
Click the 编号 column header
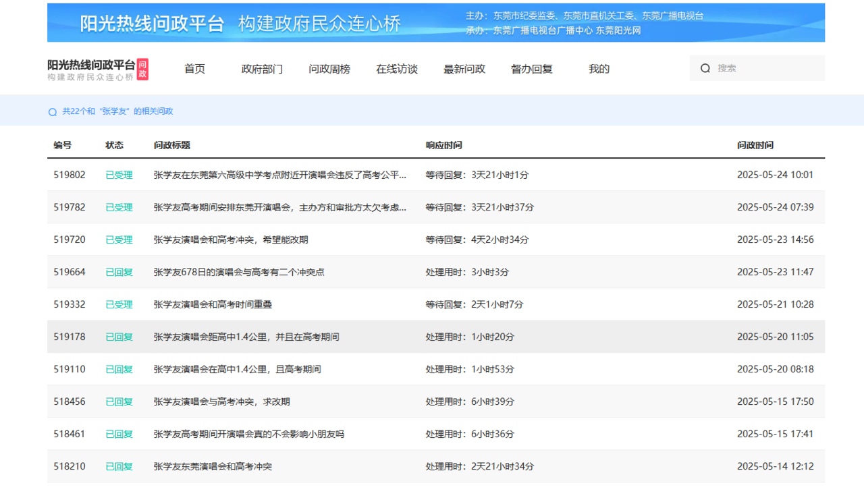click(63, 145)
